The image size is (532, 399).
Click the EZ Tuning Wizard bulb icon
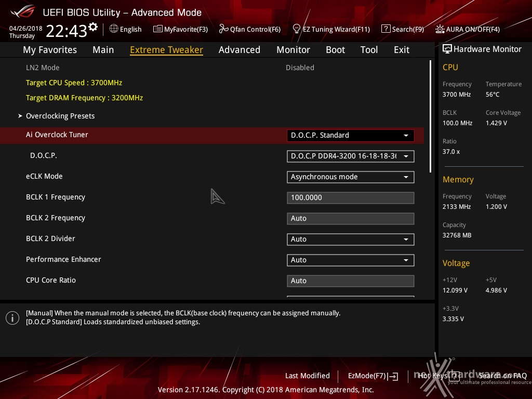[x=297, y=29]
